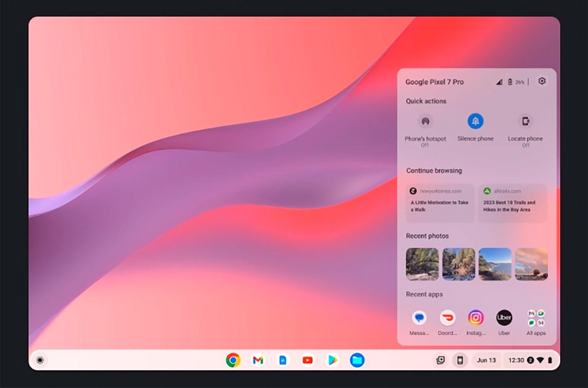Open second recent photo of forest
The image size is (588, 388).
coord(458,264)
